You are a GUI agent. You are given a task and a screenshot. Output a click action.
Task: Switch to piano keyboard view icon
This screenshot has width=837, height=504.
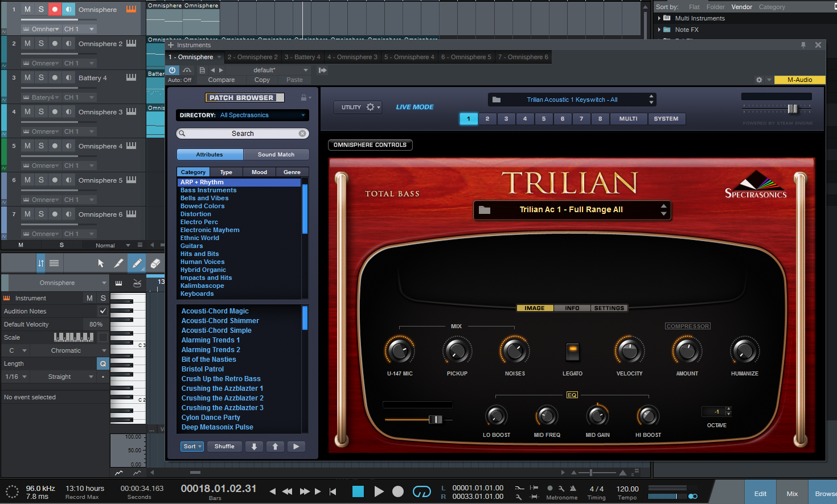(x=118, y=283)
